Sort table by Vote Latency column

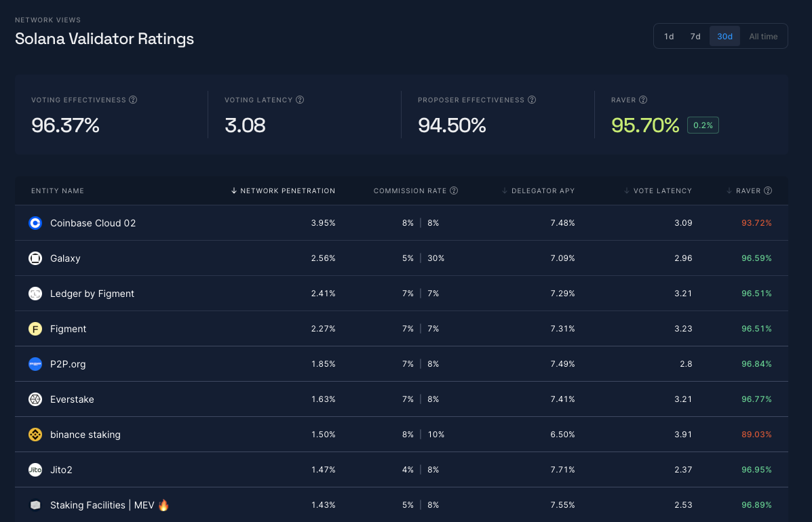pos(658,191)
